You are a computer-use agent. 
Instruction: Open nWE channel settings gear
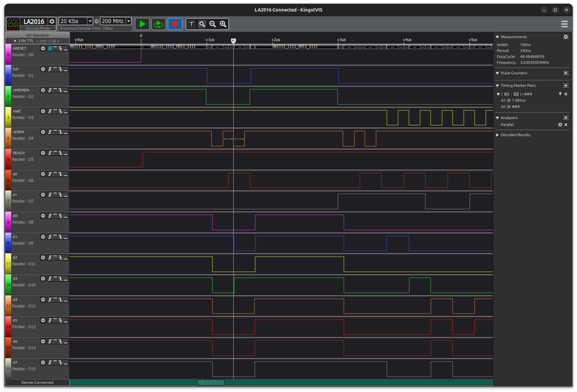point(43,111)
